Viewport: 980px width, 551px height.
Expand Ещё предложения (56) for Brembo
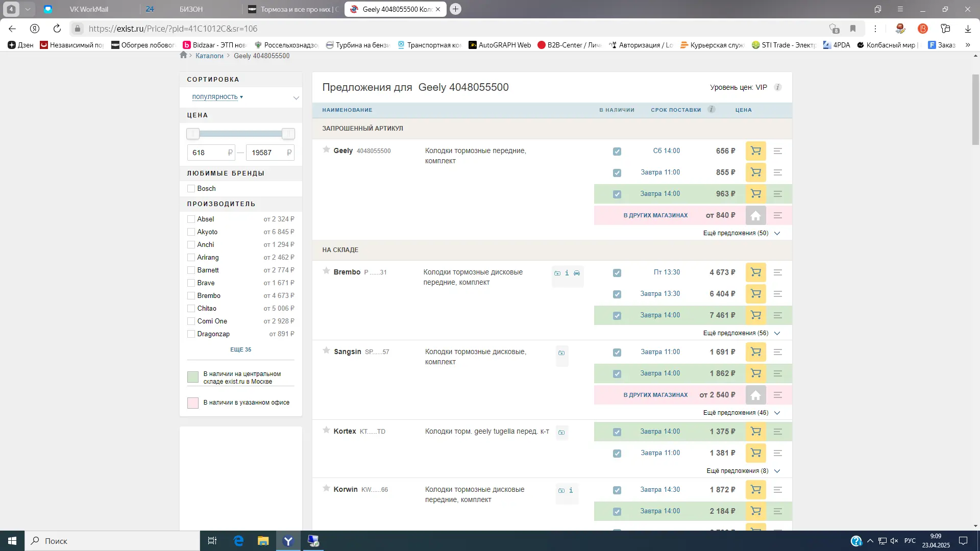pos(742,333)
